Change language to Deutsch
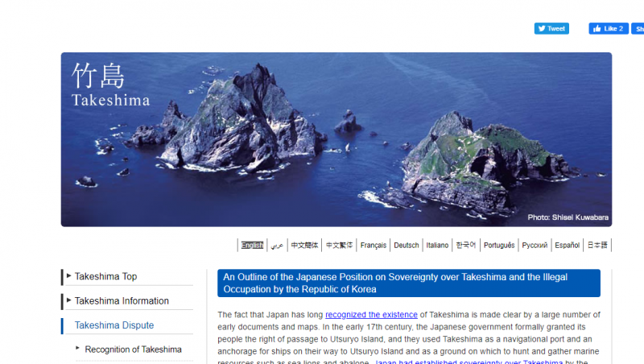644x364 pixels. click(407, 246)
